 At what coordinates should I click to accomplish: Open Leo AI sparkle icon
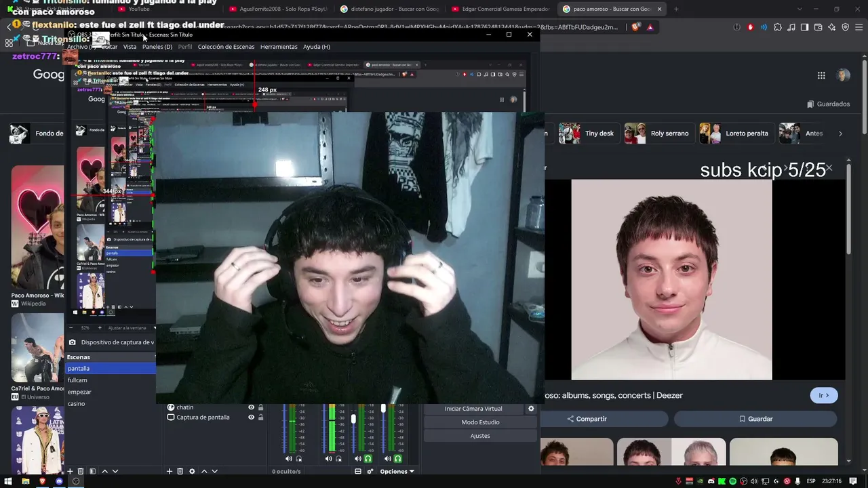[831, 27]
